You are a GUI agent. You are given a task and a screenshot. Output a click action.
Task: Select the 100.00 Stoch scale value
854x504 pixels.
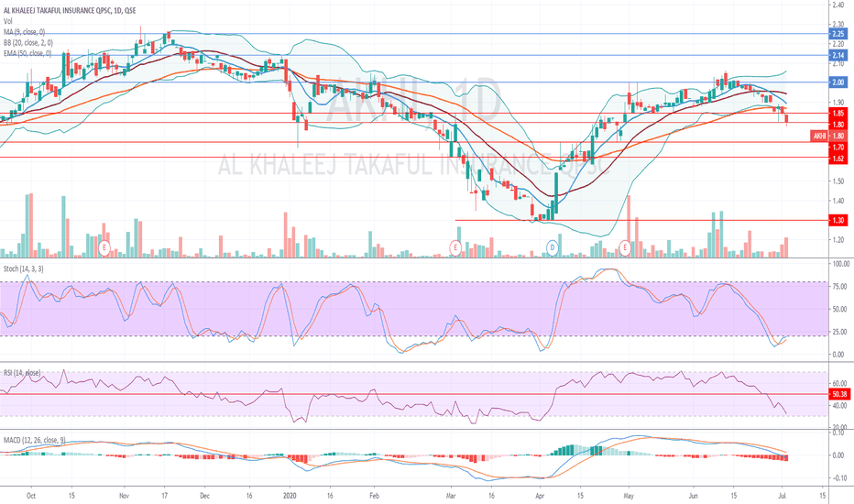point(840,264)
